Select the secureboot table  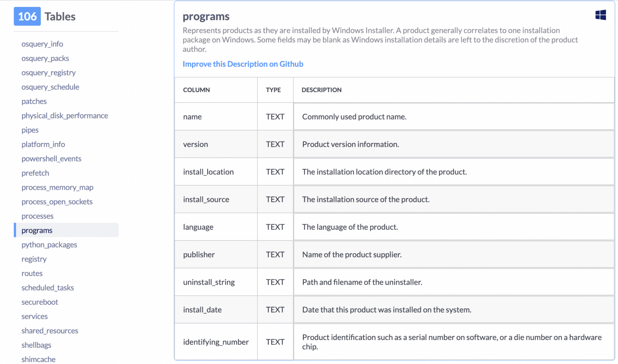pos(40,302)
